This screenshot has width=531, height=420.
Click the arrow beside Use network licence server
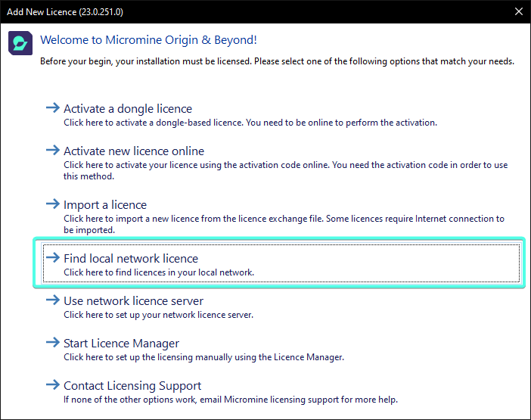click(52, 300)
